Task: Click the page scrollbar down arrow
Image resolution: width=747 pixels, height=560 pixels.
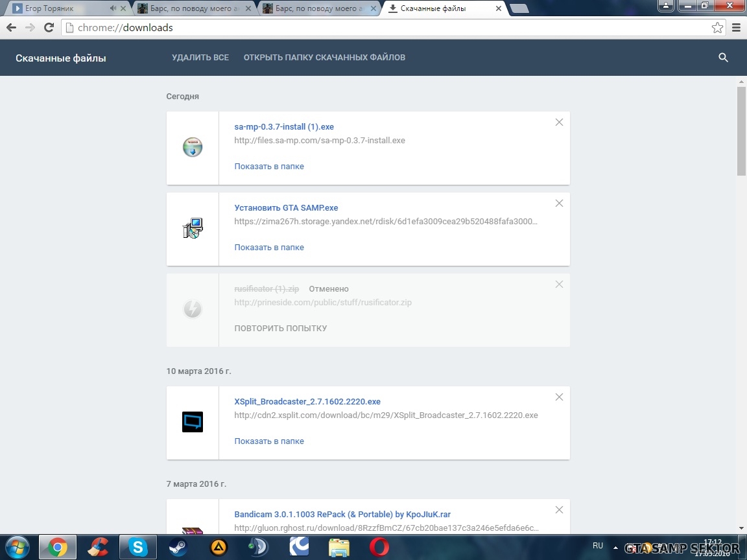Action: click(x=741, y=528)
